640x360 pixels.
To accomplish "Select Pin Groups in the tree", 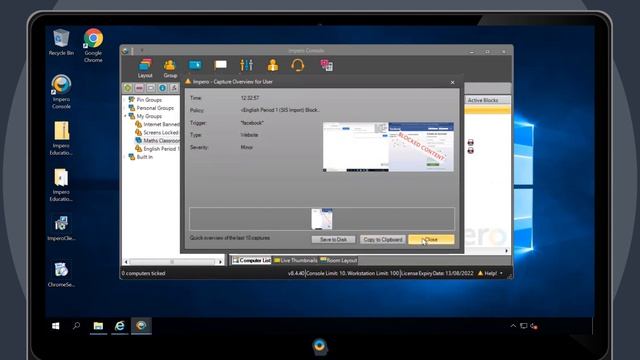I will (x=149, y=100).
